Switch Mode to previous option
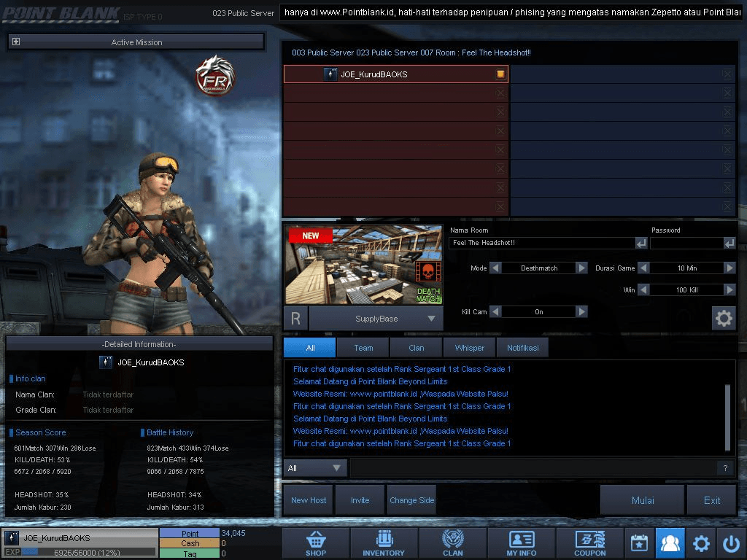The width and height of the screenshot is (747, 560). tap(495, 268)
